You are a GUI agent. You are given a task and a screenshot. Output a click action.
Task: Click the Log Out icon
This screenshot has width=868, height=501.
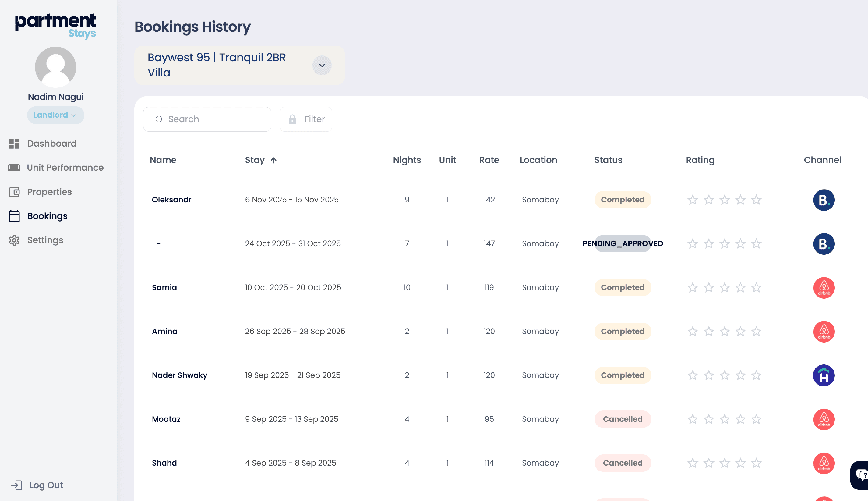coord(16,485)
